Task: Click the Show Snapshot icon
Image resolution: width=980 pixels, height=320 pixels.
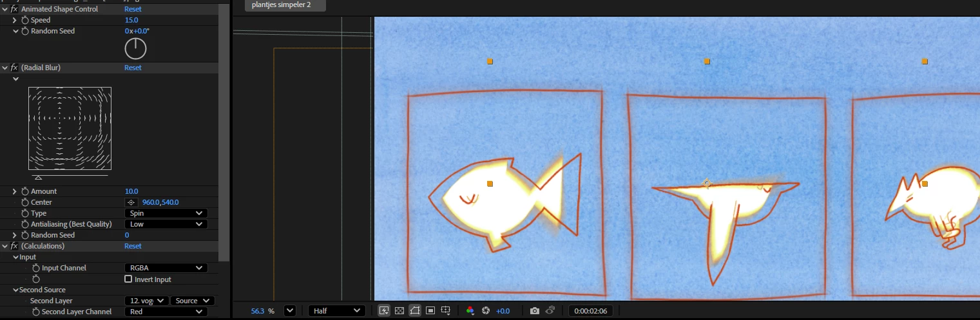Action: [550, 310]
